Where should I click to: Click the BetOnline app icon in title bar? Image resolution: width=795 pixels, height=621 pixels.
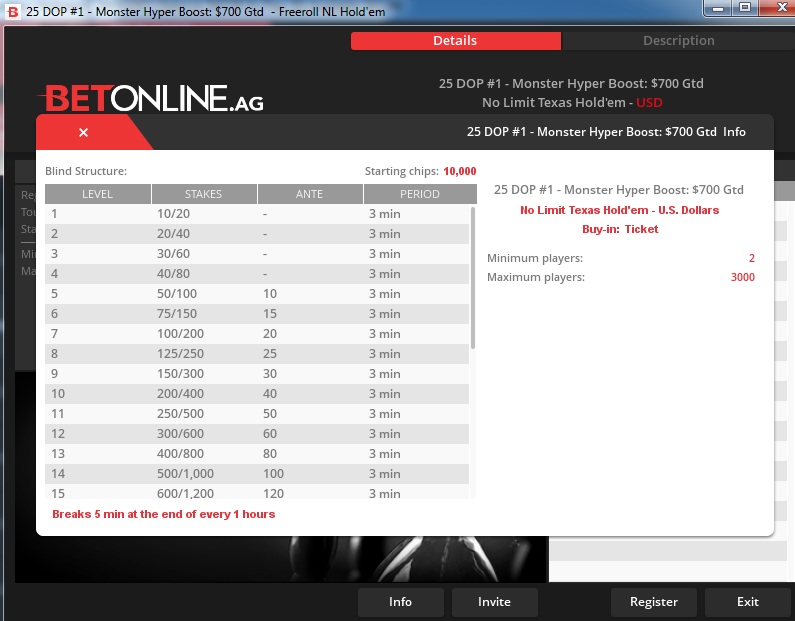click(x=12, y=11)
